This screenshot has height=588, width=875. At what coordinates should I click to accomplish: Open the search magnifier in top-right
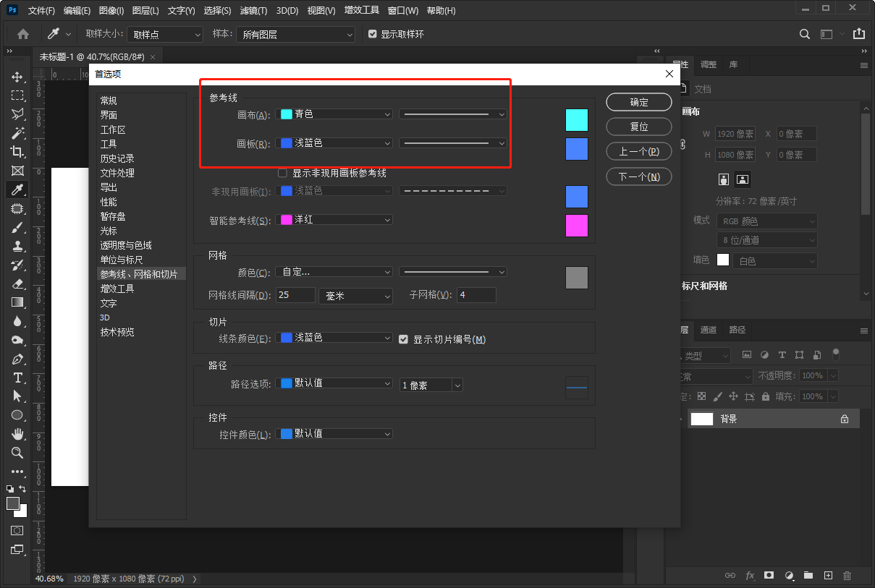pyautogui.click(x=805, y=34)
